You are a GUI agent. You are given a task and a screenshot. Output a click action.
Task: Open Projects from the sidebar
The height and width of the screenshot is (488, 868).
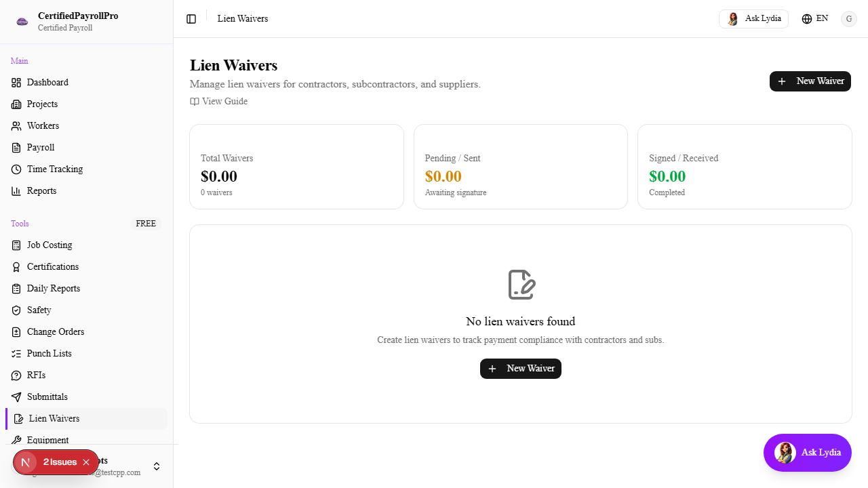click(x=42, y=104)
